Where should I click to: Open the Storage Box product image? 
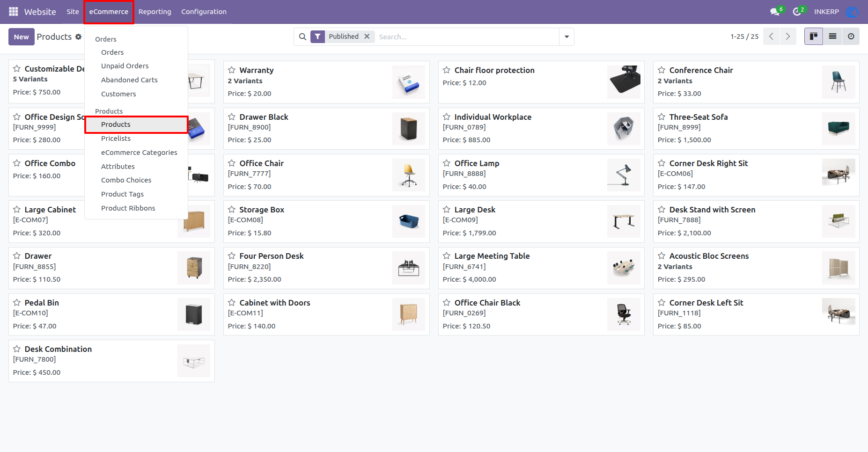409,221
